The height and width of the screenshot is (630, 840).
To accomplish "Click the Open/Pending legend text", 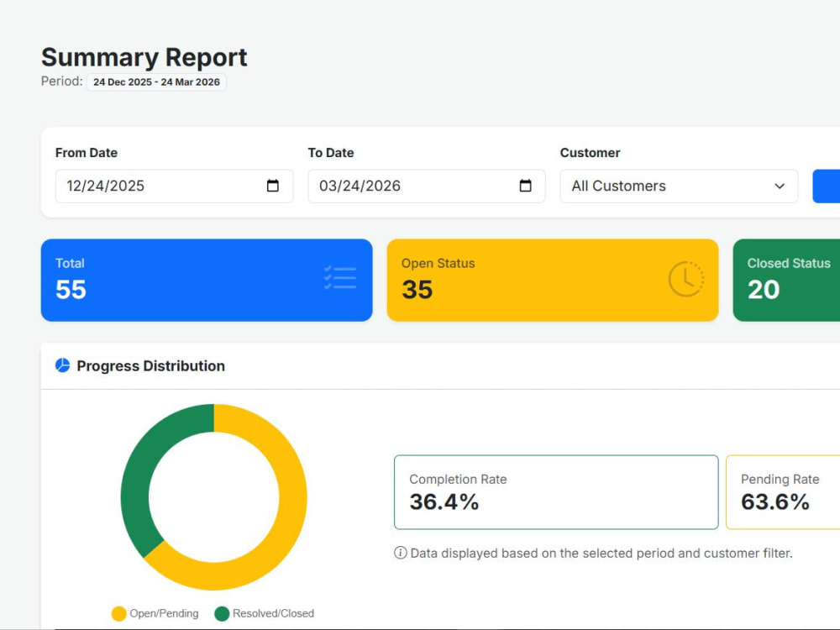I will (164, 613).
